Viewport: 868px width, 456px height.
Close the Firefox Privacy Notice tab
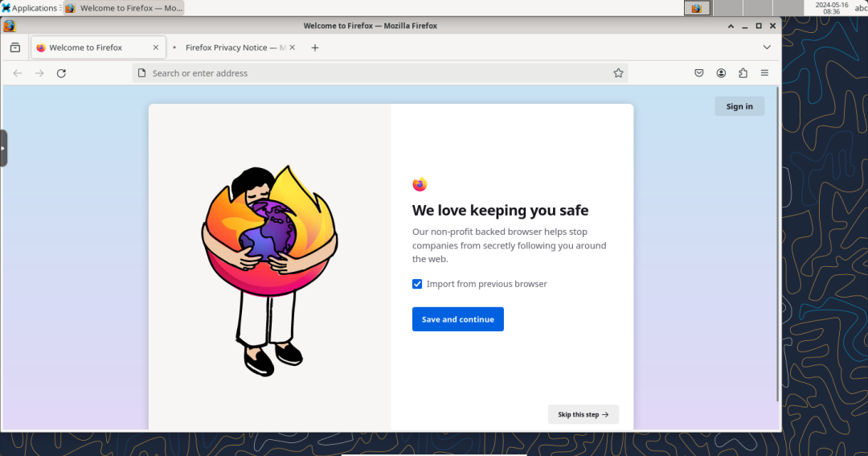[293, 47]
